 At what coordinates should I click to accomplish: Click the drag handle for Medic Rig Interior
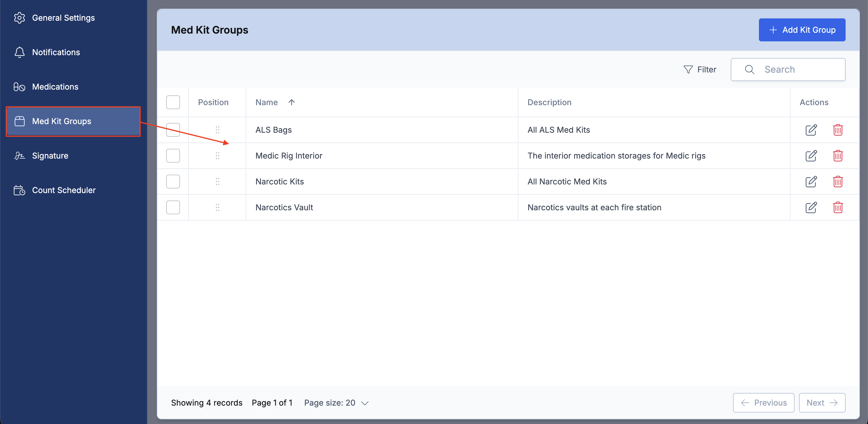pos(217,155)
